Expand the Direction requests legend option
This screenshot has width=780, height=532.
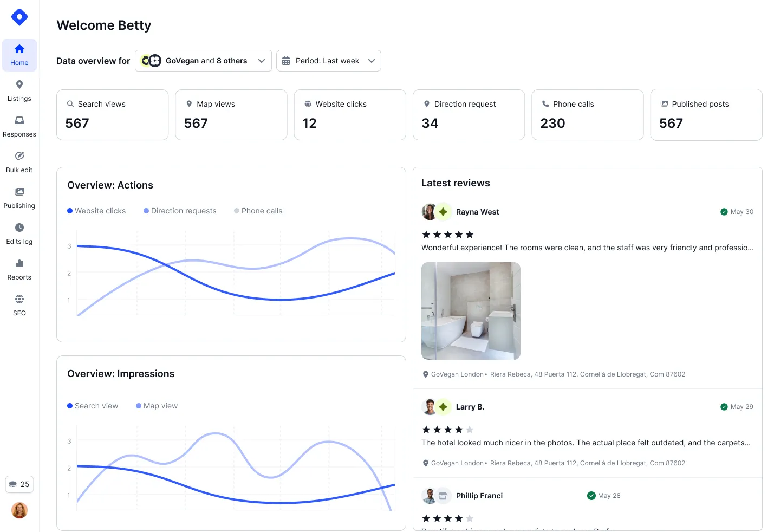[x=180, y=211]
